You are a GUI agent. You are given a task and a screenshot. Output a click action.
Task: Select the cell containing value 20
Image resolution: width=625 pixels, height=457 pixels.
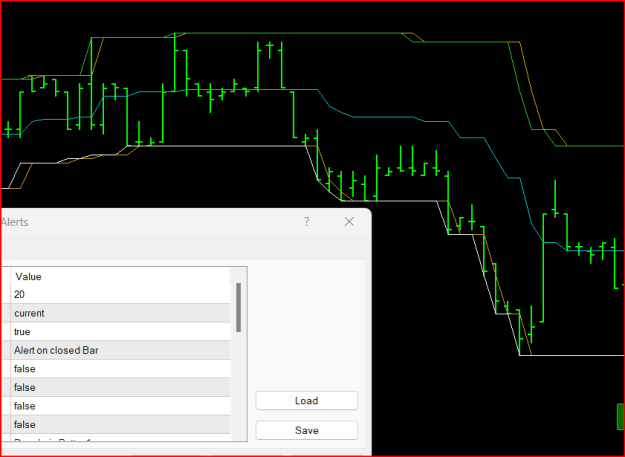click(121, 294)
